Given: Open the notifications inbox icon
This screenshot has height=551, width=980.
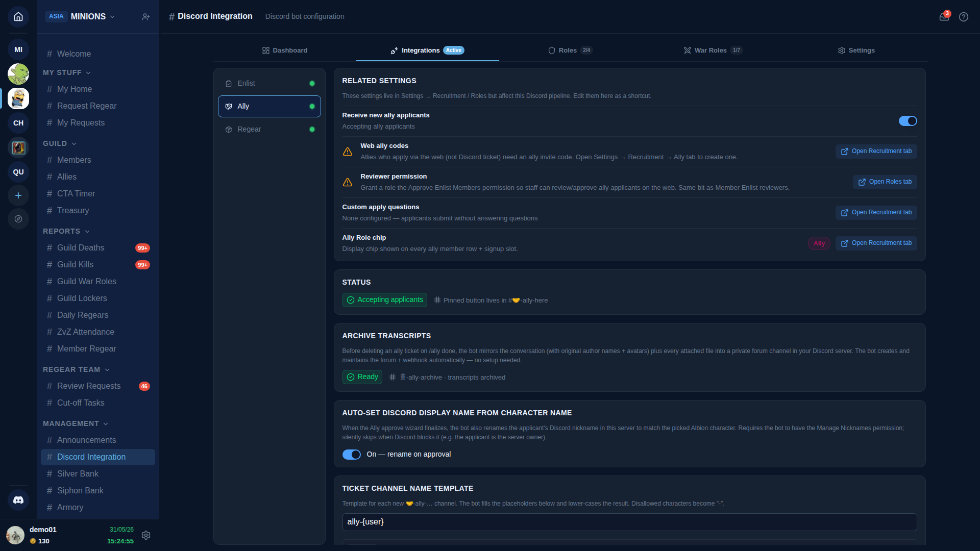Looking at the screenshot, I should click(944, 16).
